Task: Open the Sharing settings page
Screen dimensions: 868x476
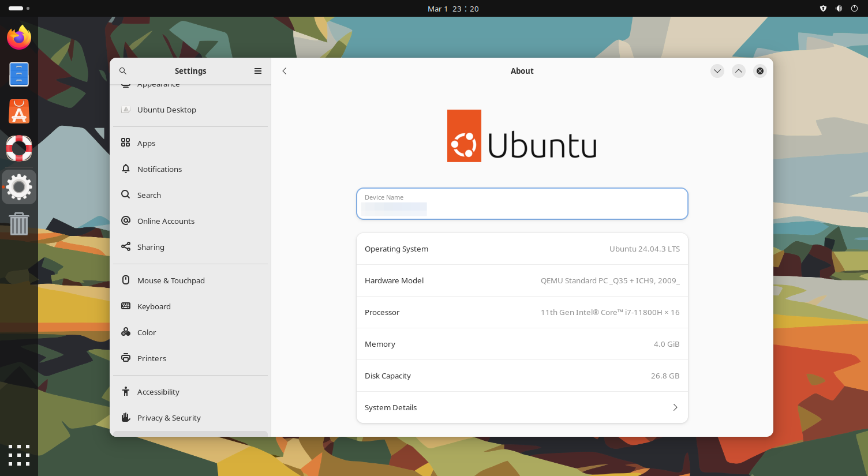Action: (x=151, y=246)
